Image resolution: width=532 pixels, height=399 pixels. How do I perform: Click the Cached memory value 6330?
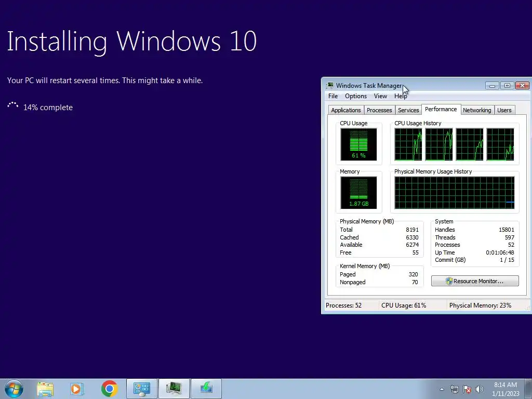pyautogui.click(x=412, y=237)
